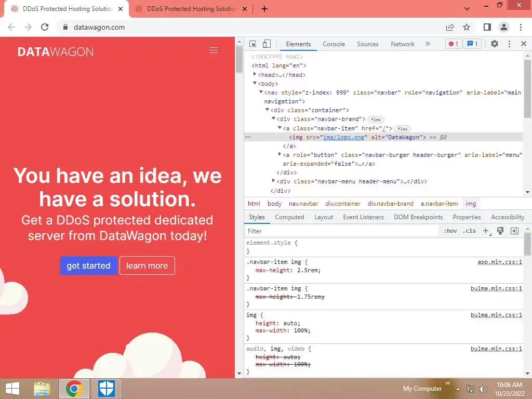The image size is (532, 399).
Task: View site info lock icon
Action: point(65,27)
